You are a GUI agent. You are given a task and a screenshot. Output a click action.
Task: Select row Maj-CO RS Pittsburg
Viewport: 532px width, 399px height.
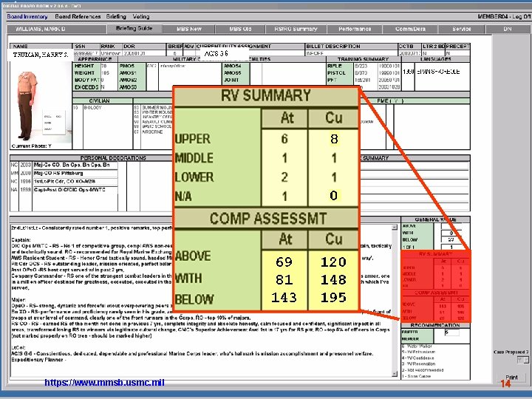click(x=75, y=173)
